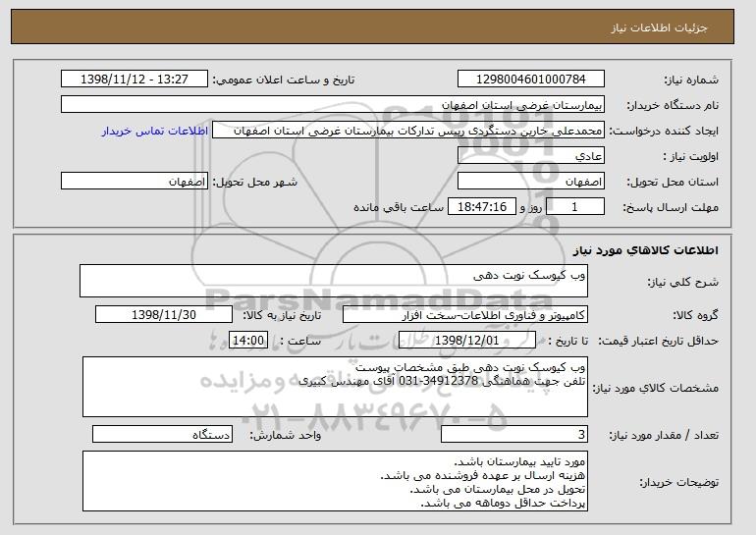Click the line تحویل در محل بیمارستان
Screen dimensions: 756x535
[x=498, y=489]
